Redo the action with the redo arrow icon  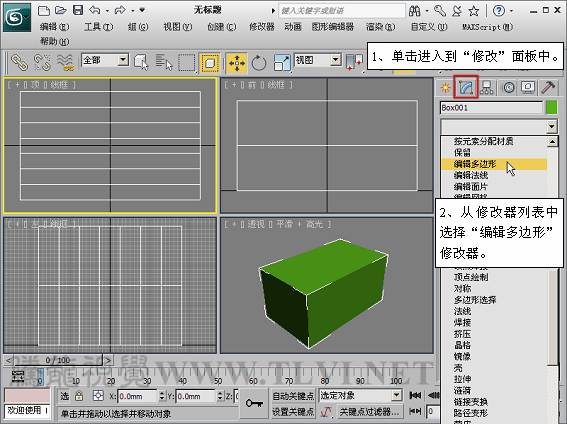point(120,10)
